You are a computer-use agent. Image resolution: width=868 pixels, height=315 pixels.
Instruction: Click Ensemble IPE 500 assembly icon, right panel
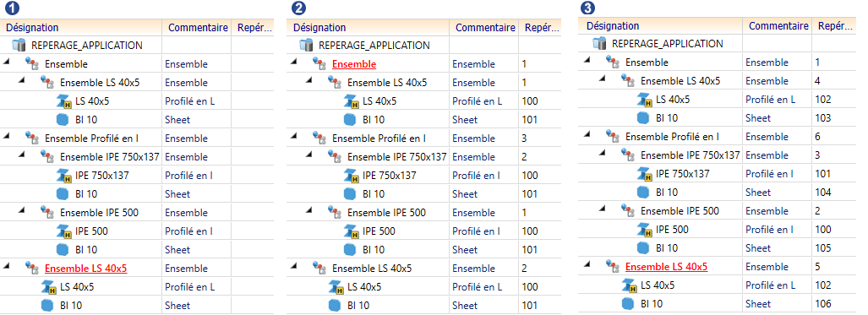628,211
